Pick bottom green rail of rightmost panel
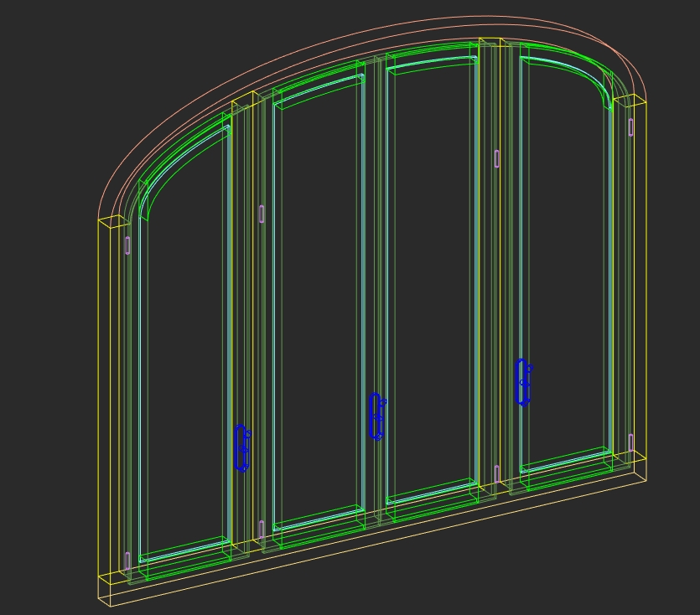 (566, 461)
